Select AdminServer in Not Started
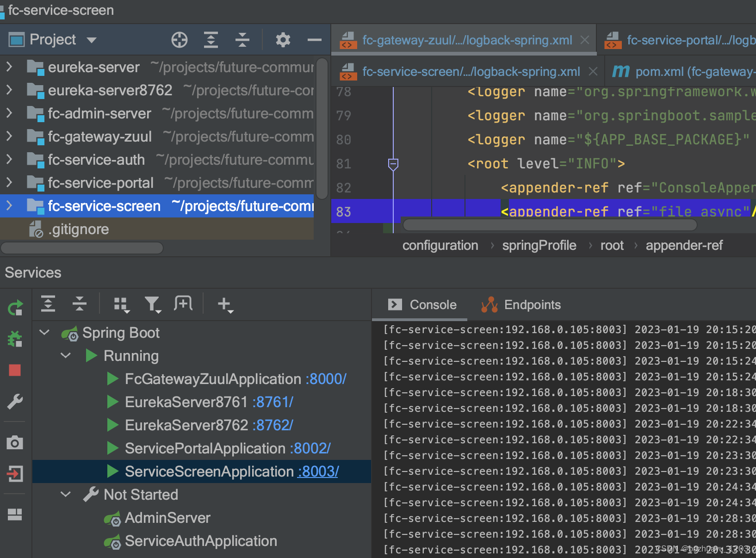756x558 pixels. (167, 518)
